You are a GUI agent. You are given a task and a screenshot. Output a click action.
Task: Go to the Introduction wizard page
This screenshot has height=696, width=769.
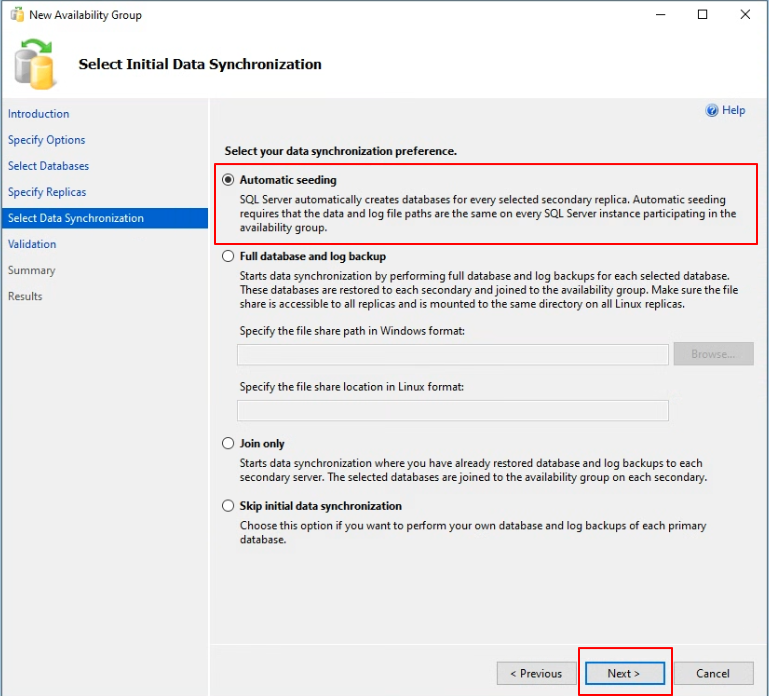[x=38, y=114]
